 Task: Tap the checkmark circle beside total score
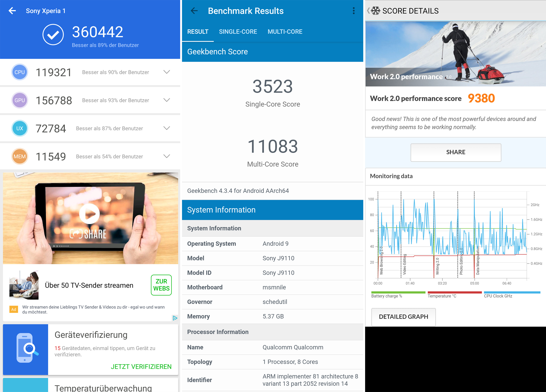pos(53,35)
